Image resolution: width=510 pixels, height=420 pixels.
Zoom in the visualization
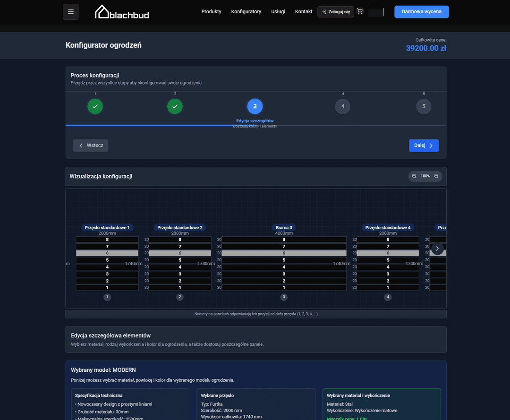tap(436, 176)
